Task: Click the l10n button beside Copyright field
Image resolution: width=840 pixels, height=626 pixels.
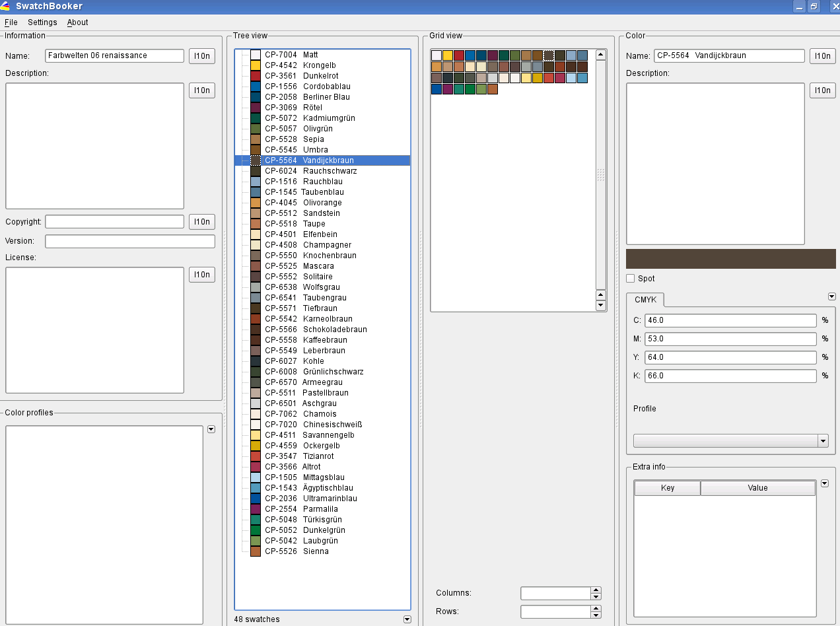Action: point(201,222)
